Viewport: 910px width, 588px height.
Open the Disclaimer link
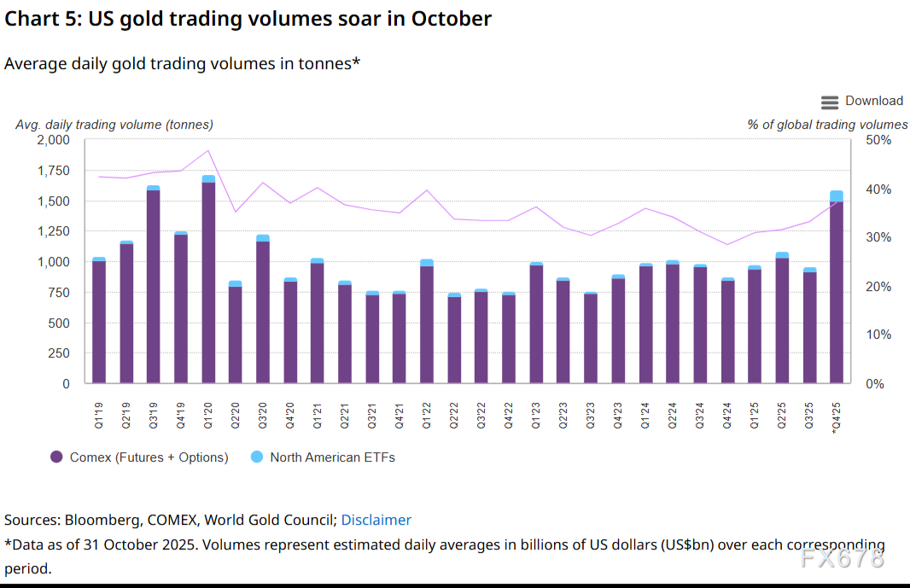tap(376, 520)
